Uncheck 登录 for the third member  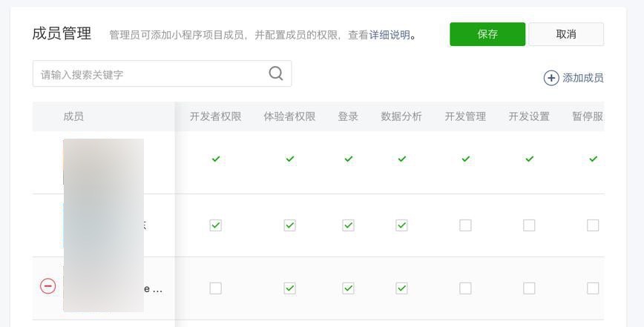(x=348, y=288)
